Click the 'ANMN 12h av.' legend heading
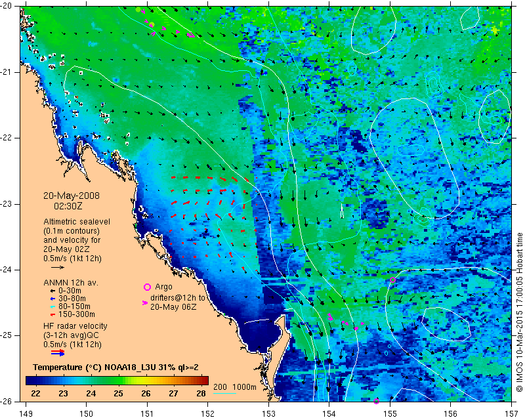The image size is (525, 420). coord(71,283)
